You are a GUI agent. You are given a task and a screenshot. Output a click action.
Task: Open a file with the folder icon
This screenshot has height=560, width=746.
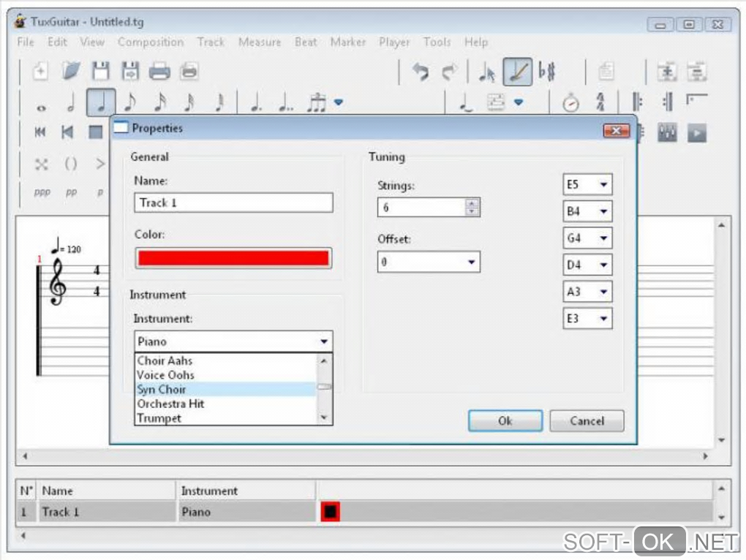click(71, 72)
